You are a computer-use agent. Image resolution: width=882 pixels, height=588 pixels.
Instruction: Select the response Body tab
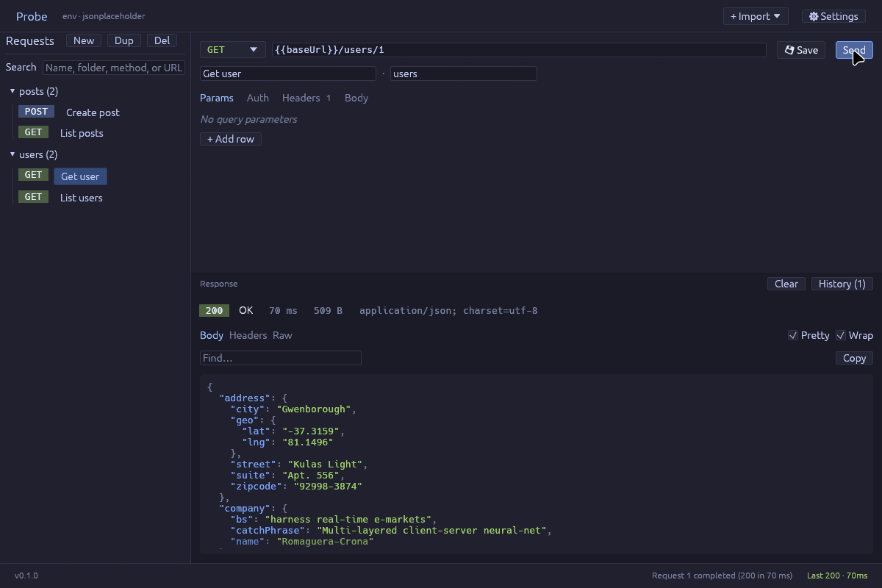tap(212, 335)
